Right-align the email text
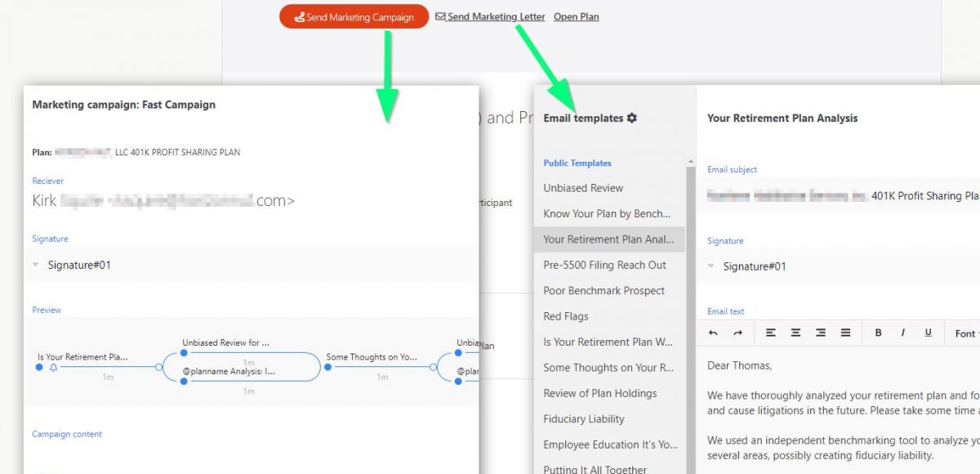Image resolution: width=980 pixels, height=474 pixels. tap(821, 333)
